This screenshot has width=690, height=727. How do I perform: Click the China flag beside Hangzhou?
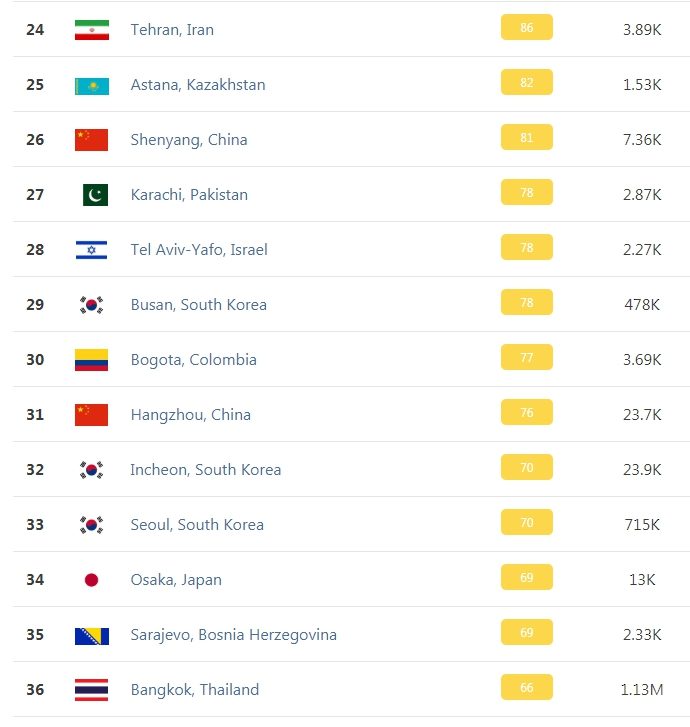click(91, 415)
